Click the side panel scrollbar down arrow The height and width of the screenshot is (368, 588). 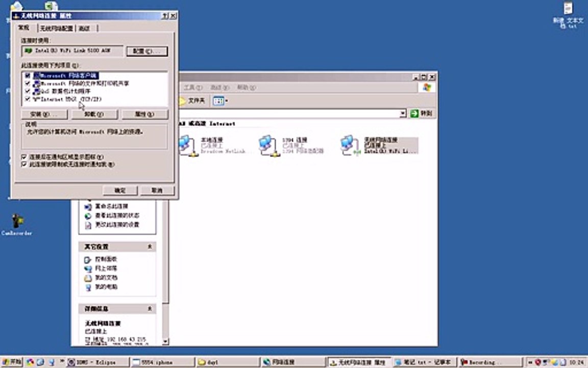(165, 342)
